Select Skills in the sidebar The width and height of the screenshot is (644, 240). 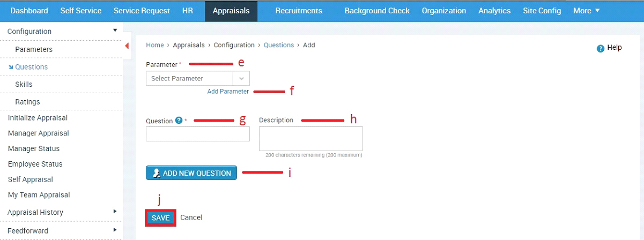[24, 84]
